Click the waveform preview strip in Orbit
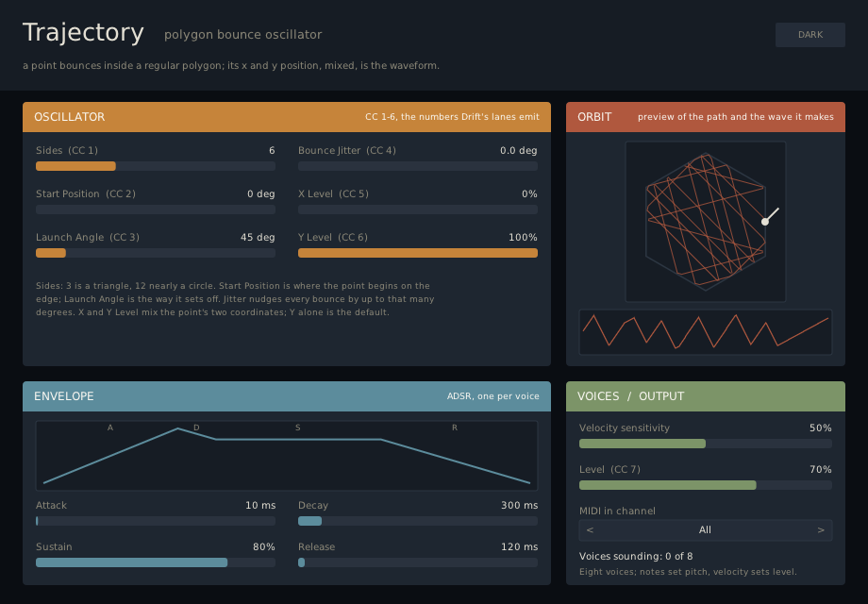The width and height of the screenshot is (868, 604). coord(706,332)
